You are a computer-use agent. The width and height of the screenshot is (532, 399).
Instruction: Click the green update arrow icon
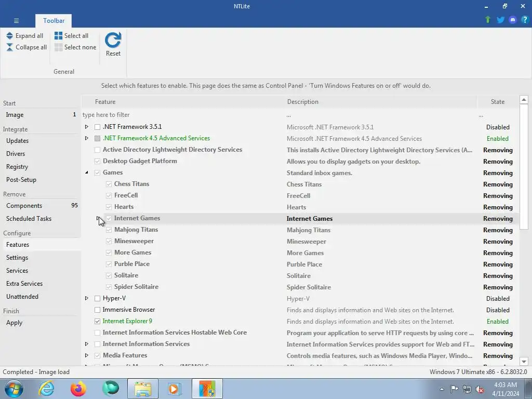pos(488,20)
